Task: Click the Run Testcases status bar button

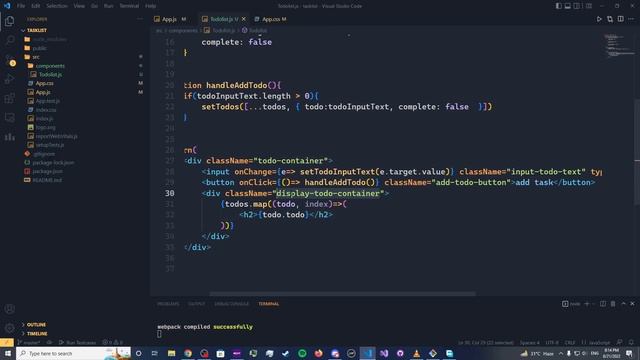Action: pos(78,343)
